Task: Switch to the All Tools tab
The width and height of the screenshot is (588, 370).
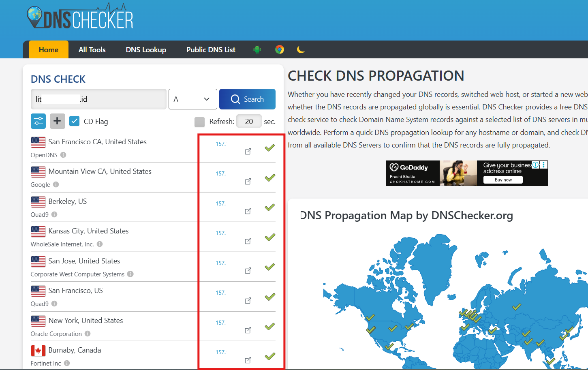Action: 92,49
